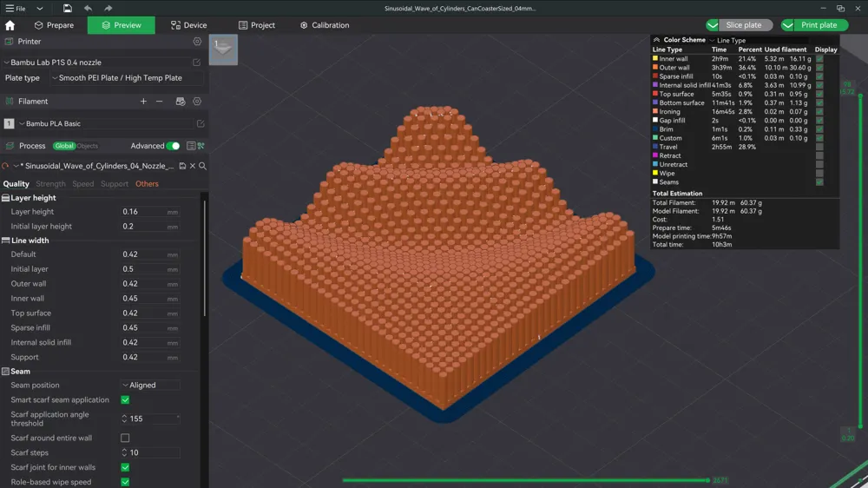868x488 pixels.
Task: Add a filament with plus icon
Action: [x=144, y=102]
